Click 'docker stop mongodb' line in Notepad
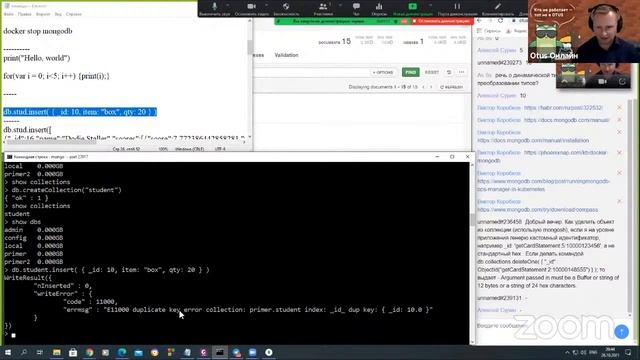The width and height of the screenshot is (640, 360). click(38, 31)
